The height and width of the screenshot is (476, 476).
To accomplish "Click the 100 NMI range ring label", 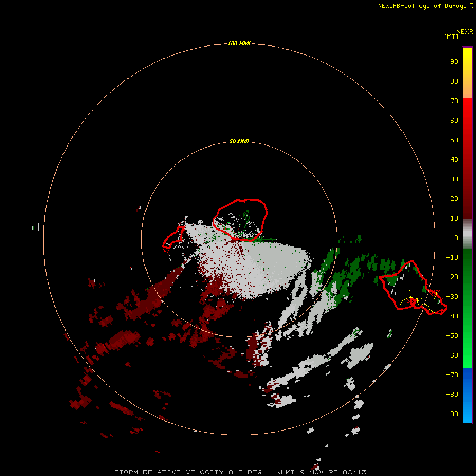I will point(239,43).
